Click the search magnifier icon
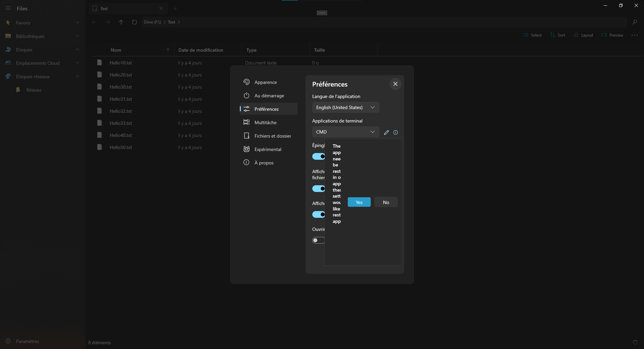Image resolution: width=644 pixels, height=349 pixels. pos(635,22)
